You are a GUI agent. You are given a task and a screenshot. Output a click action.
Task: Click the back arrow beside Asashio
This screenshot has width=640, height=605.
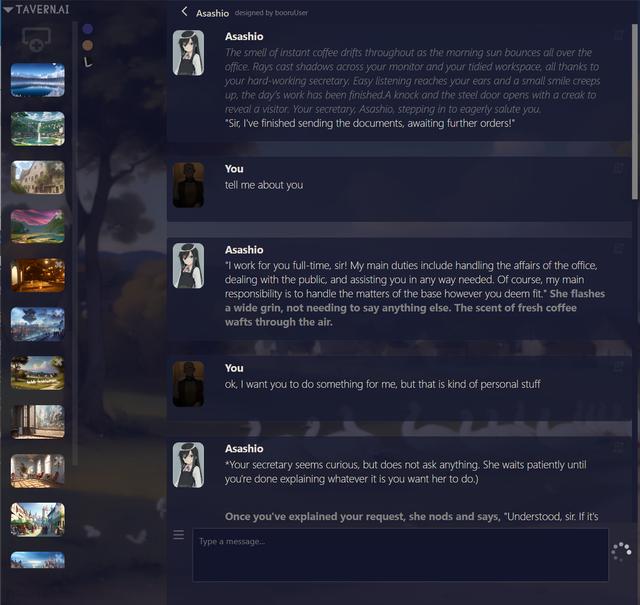point(184,11)
